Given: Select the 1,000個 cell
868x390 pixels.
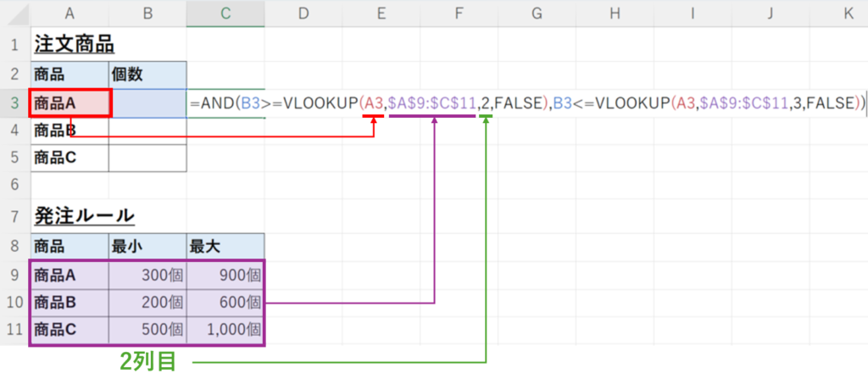Looking at the screenshot, I should pyautogui.click(x=225, y=330).
